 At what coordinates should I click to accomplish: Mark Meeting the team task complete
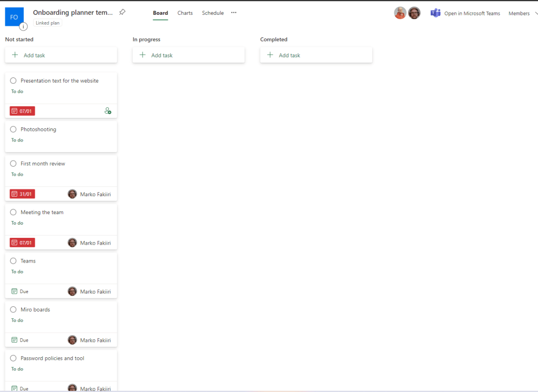click(x=13, y=213)
